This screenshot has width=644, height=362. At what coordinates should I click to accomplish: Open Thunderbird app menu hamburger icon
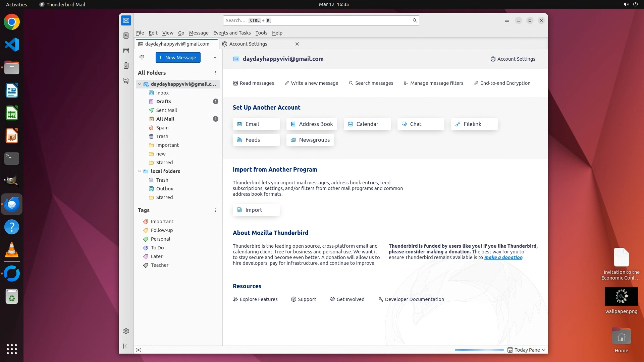(x=507, y=20)
